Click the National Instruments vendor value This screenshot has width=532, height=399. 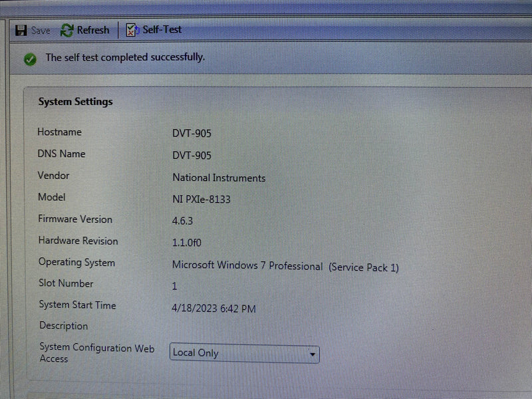click(x=219, y=178)
